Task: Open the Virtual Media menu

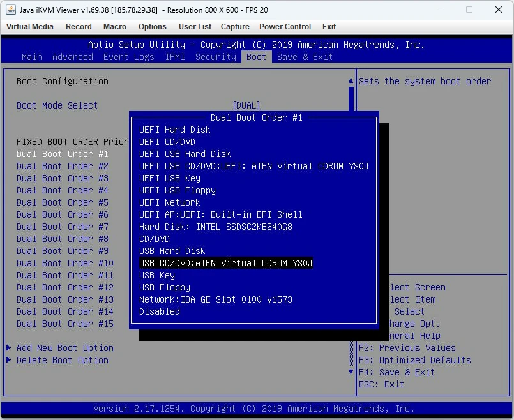Action: click(30, 27)
